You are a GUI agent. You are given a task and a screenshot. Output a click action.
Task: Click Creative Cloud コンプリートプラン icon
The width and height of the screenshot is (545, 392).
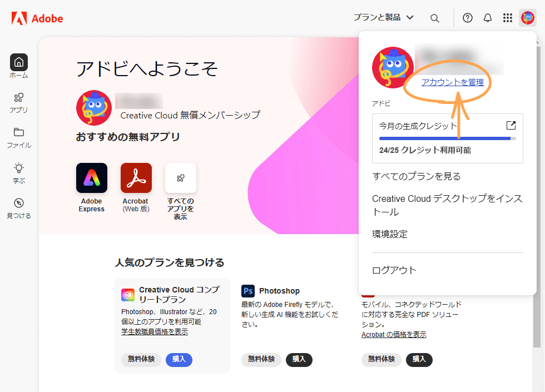(128, 295)
